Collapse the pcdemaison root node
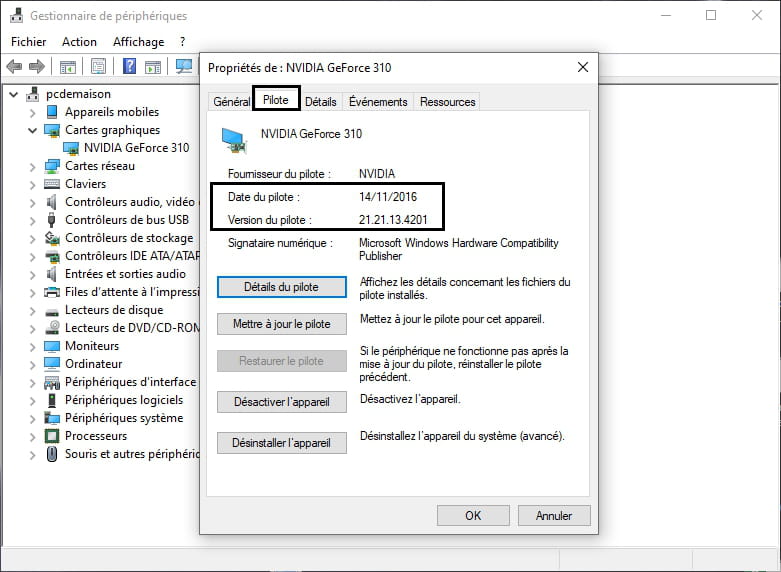The width and height of the screenshot is (781, 572). [14, 94]
